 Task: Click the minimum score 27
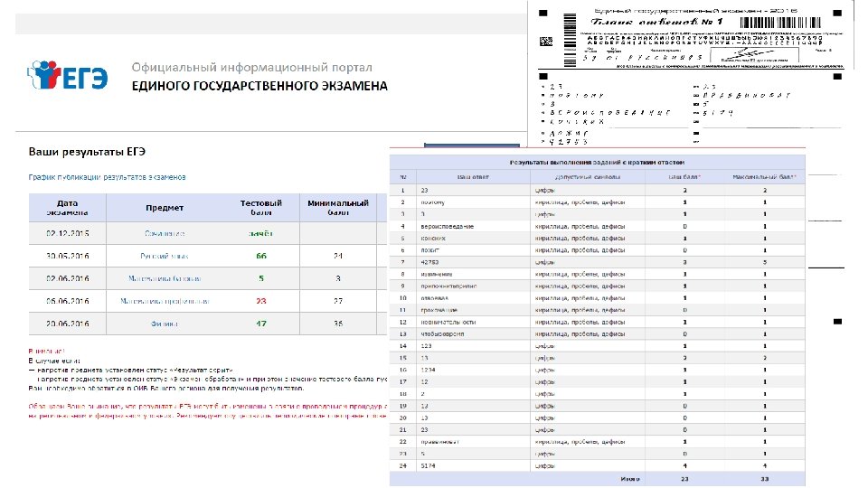click(338, 302)
